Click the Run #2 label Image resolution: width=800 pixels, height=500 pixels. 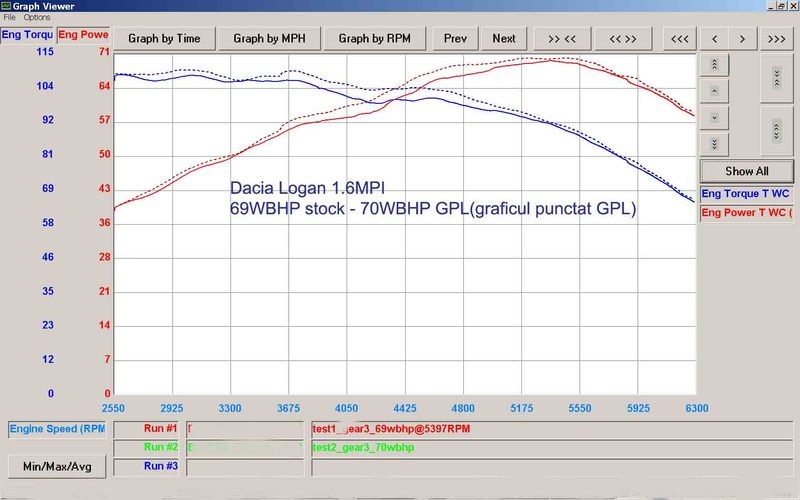pyautogui.click(x=146, y=447)
